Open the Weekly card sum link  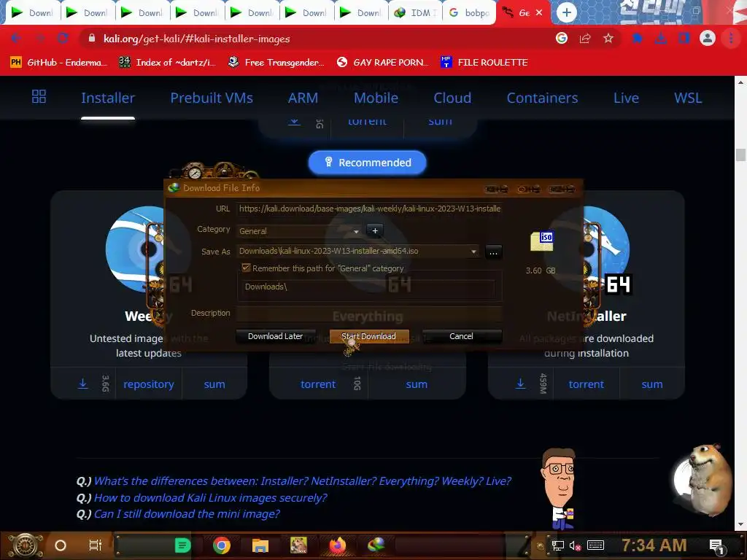[x=214, y=384]
